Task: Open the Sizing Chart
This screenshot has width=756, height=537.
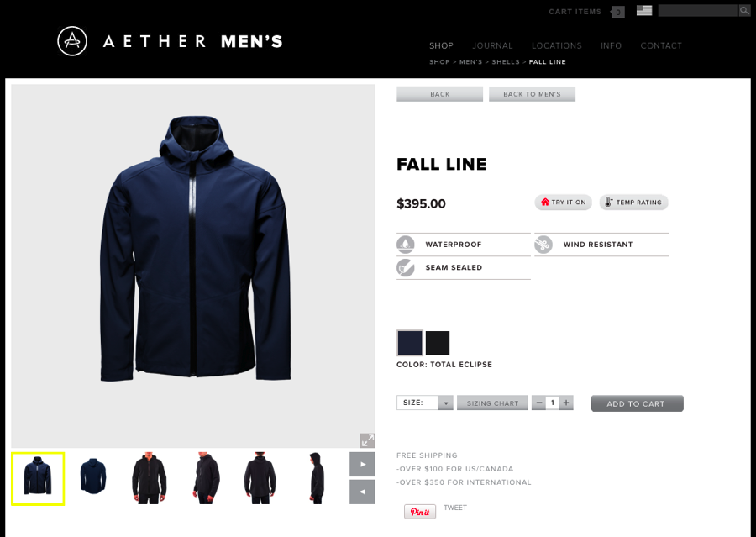Action: (492, 403)
